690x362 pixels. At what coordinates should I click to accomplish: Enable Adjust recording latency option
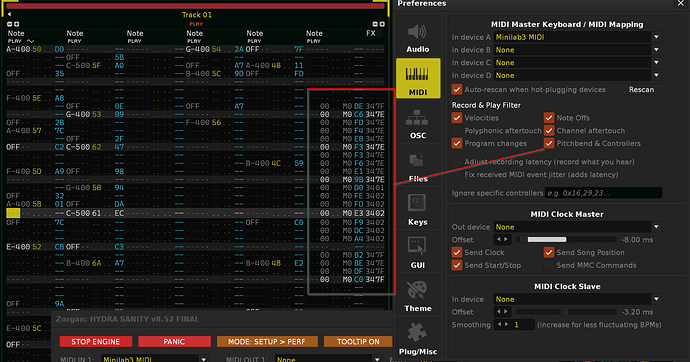coord(457,162)
